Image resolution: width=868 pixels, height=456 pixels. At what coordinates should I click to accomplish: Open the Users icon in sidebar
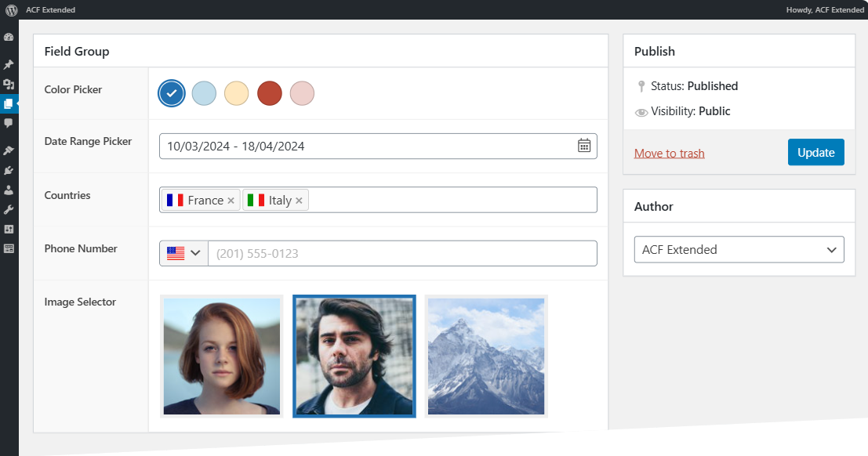click(x=9, y=190)
